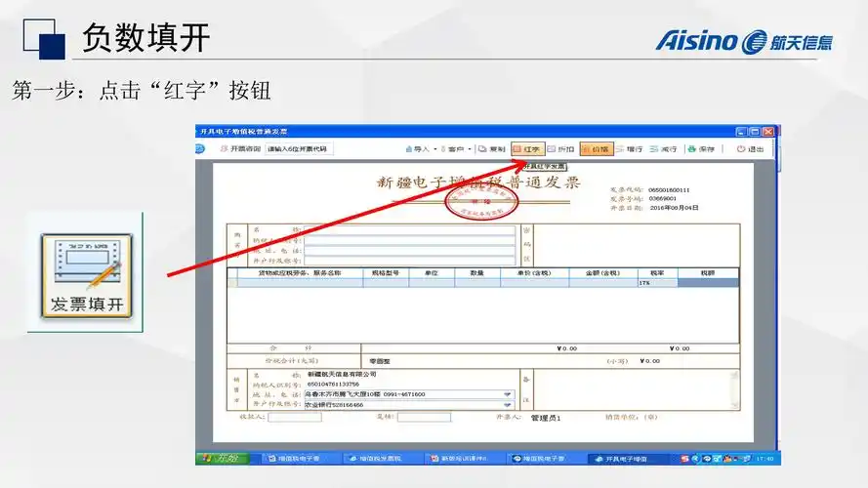Screen dimensions: 868x488
Task: Expand the seller 地址、电话 dropdown arrow
Action: coord(507,394)
